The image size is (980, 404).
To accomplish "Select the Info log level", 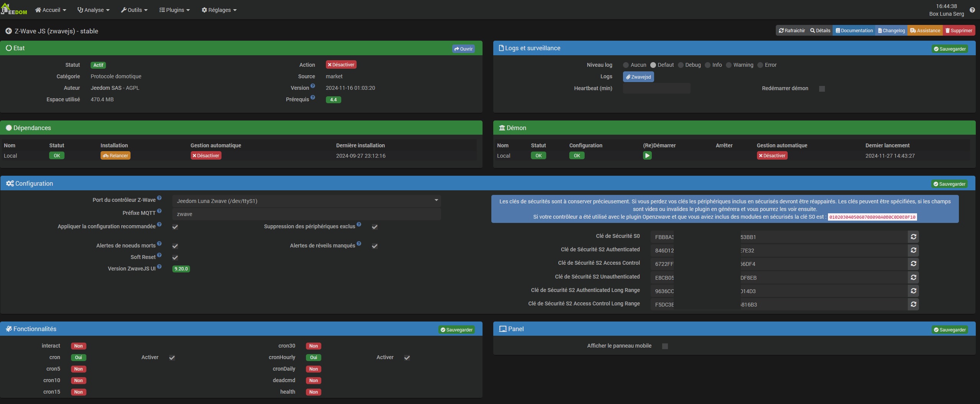I will click(708, 65).
